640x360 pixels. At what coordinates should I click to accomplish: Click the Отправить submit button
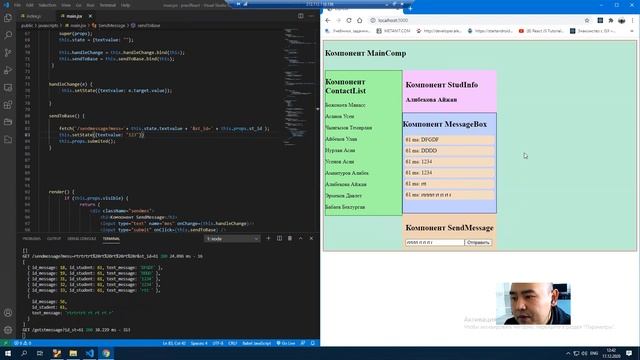click(478, 242)
